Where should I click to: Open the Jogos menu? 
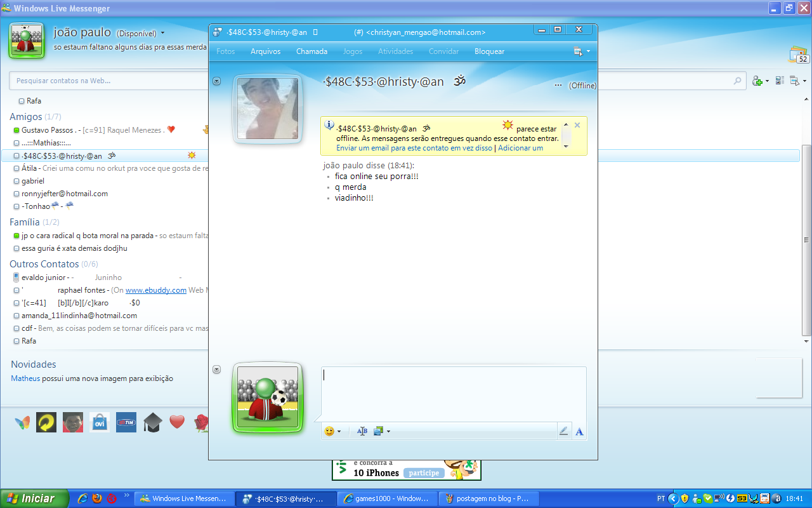(353, 51)
